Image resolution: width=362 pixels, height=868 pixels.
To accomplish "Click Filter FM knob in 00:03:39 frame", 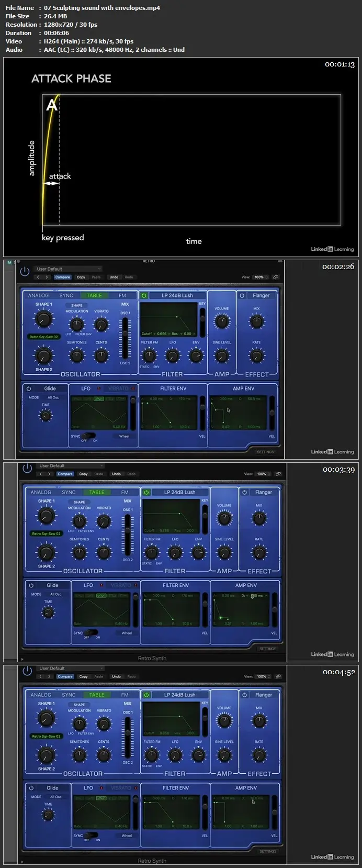I will tap(152, 552).
